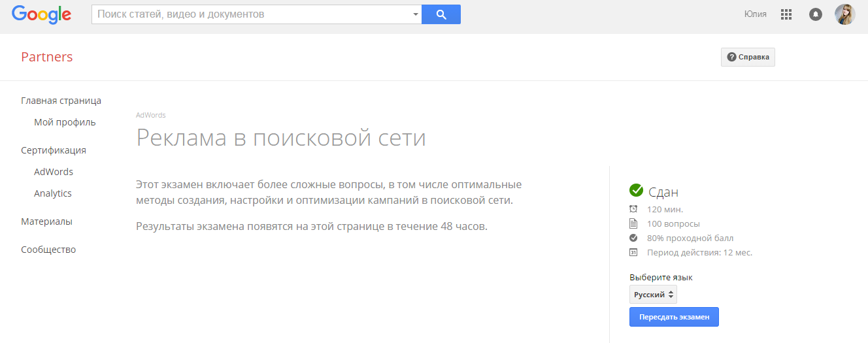The image size is (868, 343).
Task: Click the blue search magnifier button
Action: [441, 14]
